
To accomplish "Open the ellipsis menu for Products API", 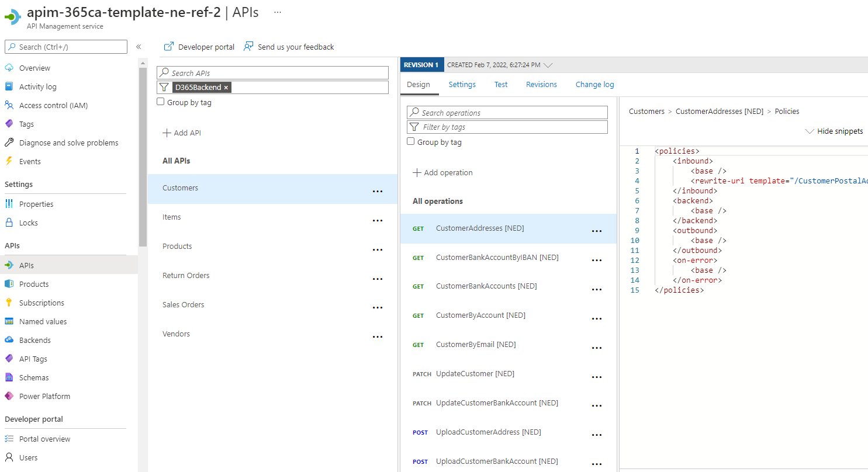I will point(378,250).
